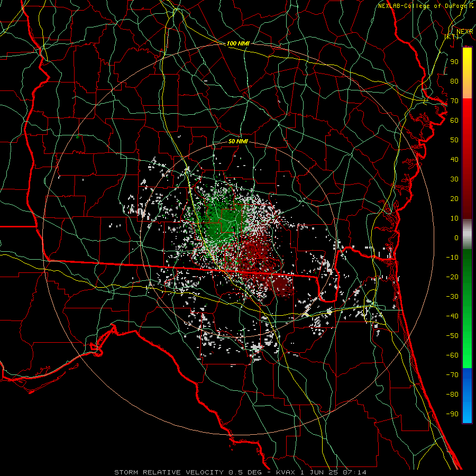Click the -10 value on the velocity scale
Image resolution: width=476 pixels, height=476 pixels.
[452, 258]
